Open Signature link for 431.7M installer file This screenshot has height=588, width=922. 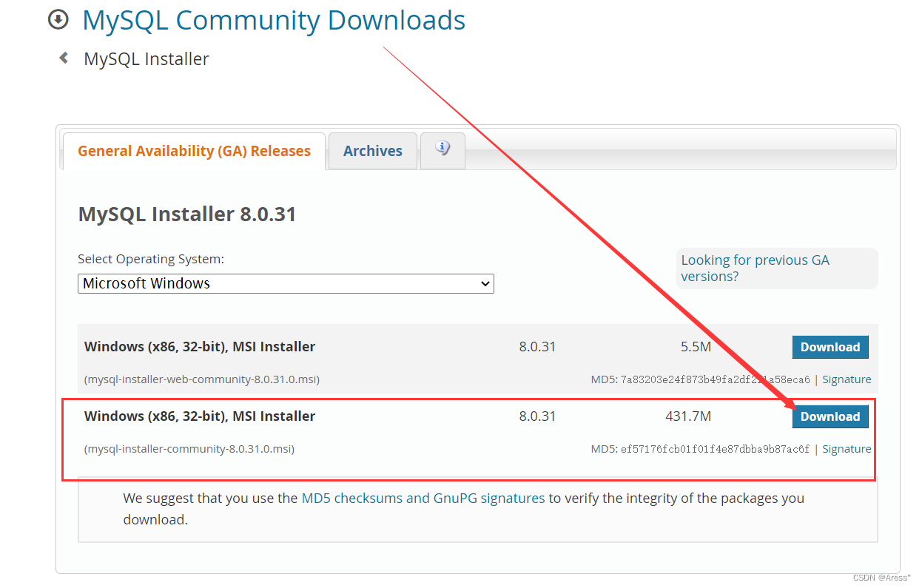[847, 449]
